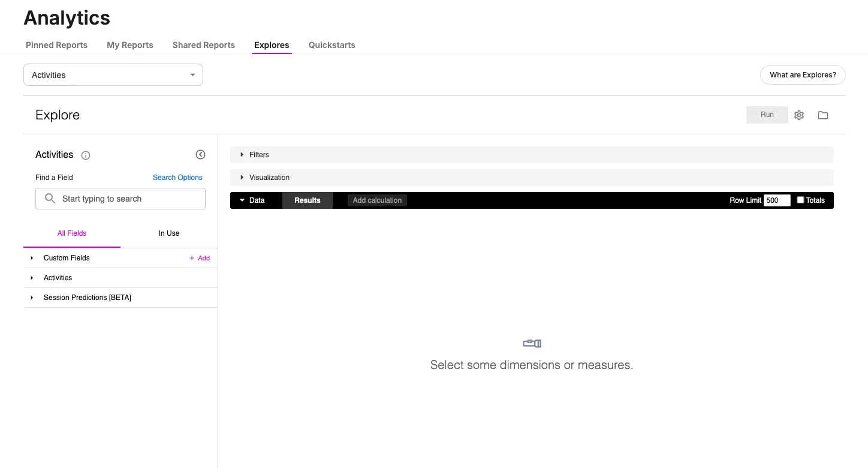The height and width of the screenshot is (468, 868).
Task: Select the Explores tab
Action: point(272,45)
